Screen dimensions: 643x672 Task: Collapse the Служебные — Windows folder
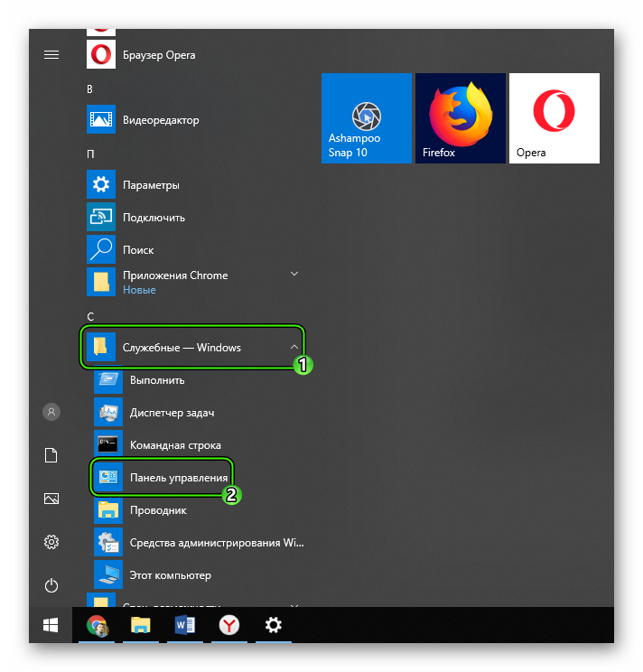click(x=294, y=347)
